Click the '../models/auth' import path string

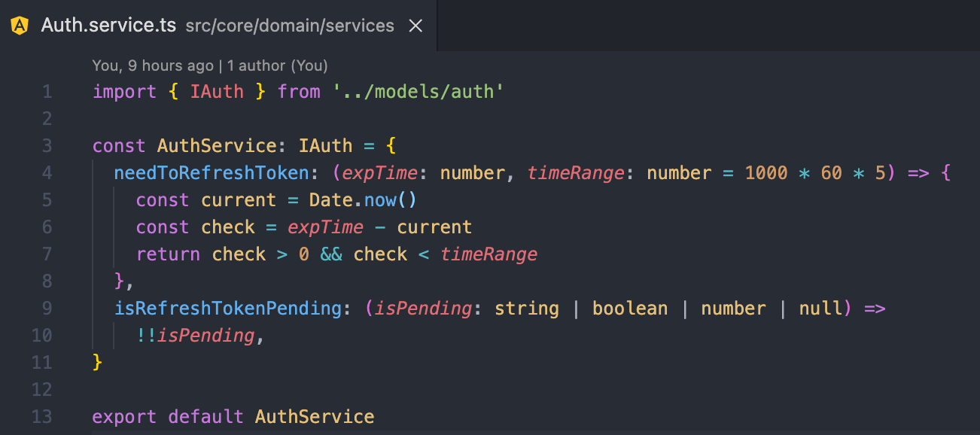point(418,92)
